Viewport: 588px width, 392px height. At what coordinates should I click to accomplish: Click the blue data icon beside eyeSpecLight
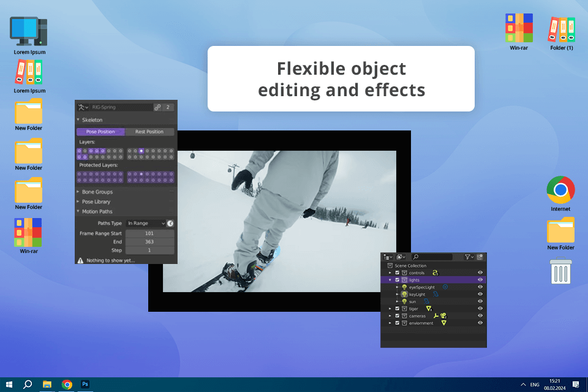(445, 287)
